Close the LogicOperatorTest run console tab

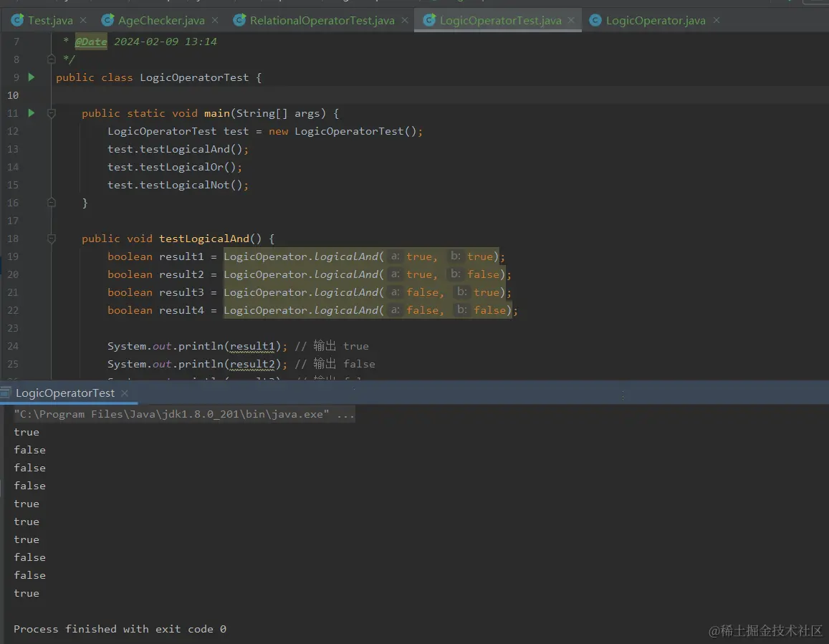pyautogui.click(x=124, y=393)
